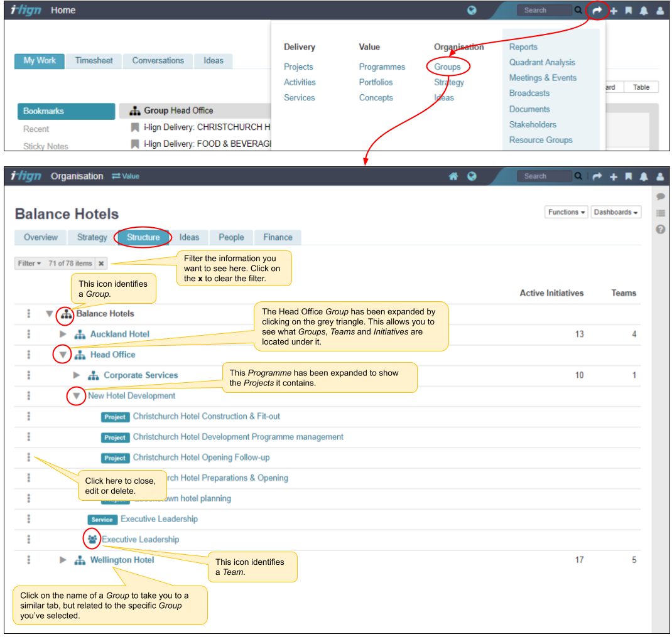Open Recent in the Home sidebar
Image resolution: width=672 pixels, height=637 pixels.
point(36,129)
